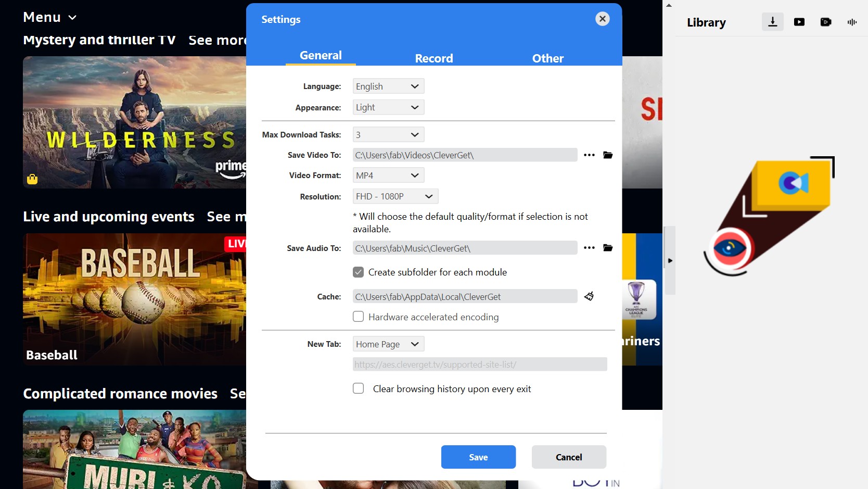Click the Cache path field
Screen dimensions: 868x489
[x=465, y=296]
